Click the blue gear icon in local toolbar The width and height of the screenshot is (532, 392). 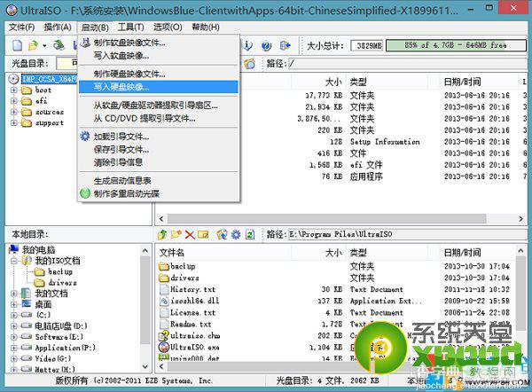click(236, 234)
